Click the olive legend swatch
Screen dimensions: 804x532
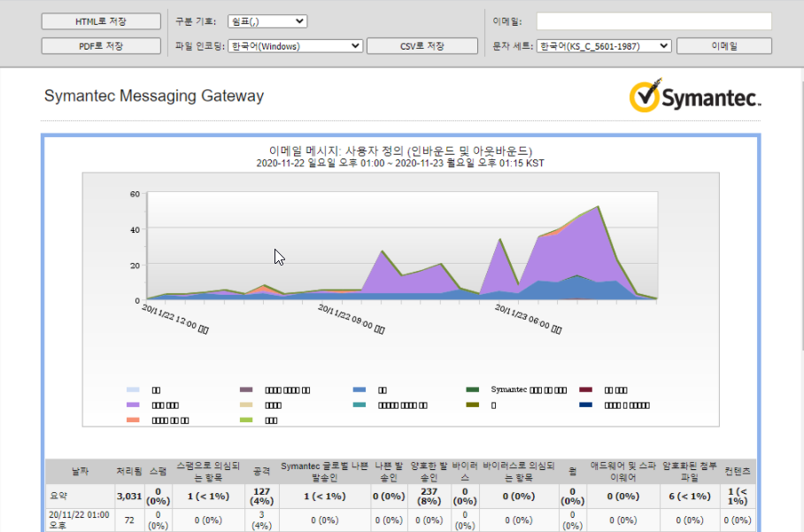[x=472, y=405]
